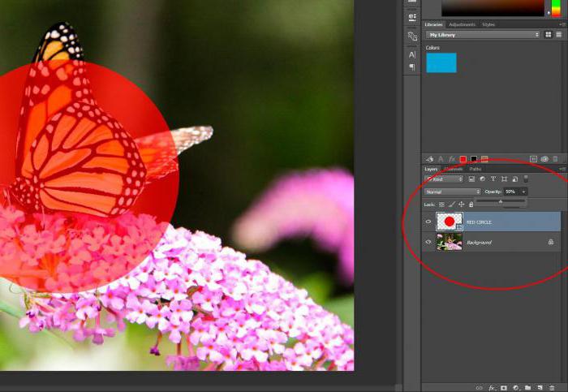Filter layers by type layers icon

(x=493, y=179)
